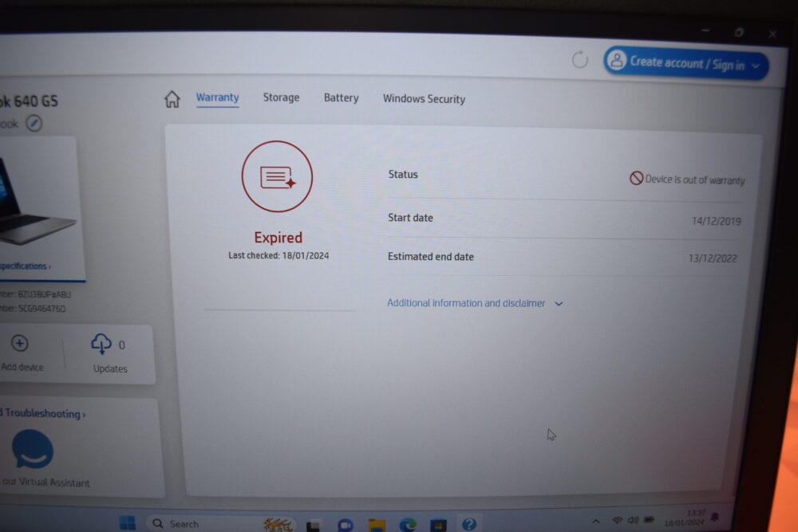The width and height of the screenshot is (798, 532).
Task: Open File Explorer from the taskbar
Action: click(377, 526)
